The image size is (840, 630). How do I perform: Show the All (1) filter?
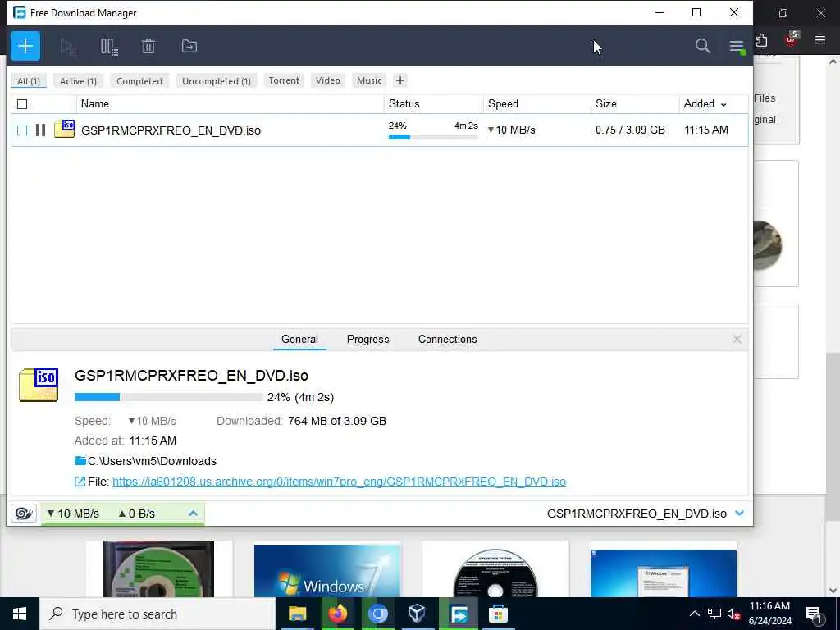29,81
